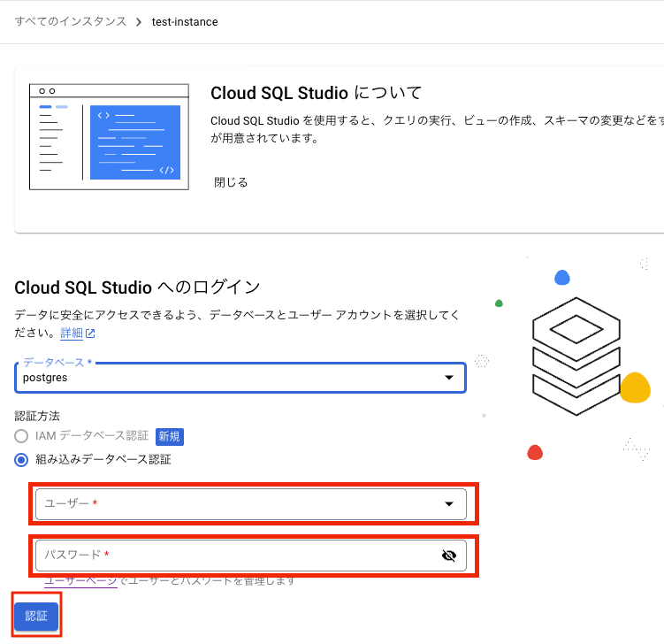
Task: Click the 閉じる button in the info card
Action: coord(231,182)
